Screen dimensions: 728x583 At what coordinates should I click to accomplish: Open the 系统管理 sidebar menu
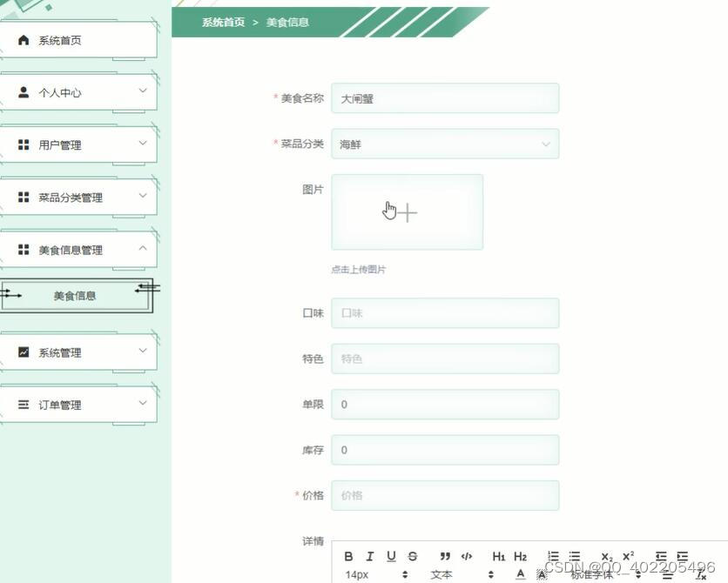(78, 352)
